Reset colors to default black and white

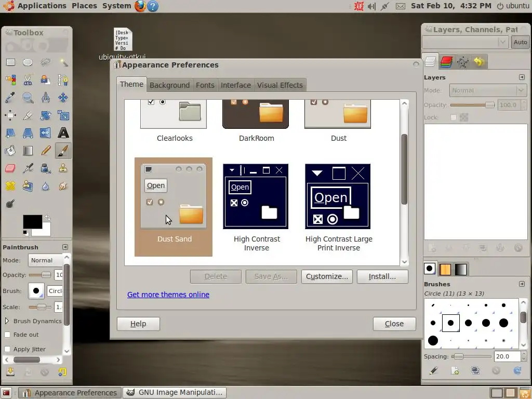tap(25, 233)
